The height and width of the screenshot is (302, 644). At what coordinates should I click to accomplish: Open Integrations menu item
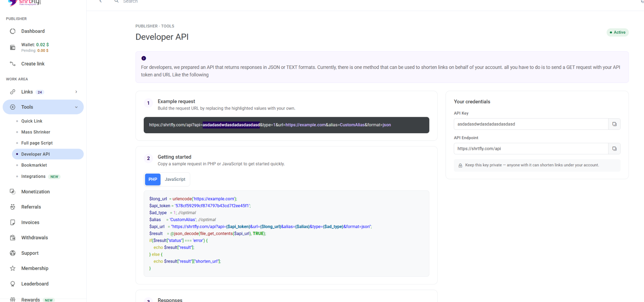pyautogui.click(x=33, y=176)
